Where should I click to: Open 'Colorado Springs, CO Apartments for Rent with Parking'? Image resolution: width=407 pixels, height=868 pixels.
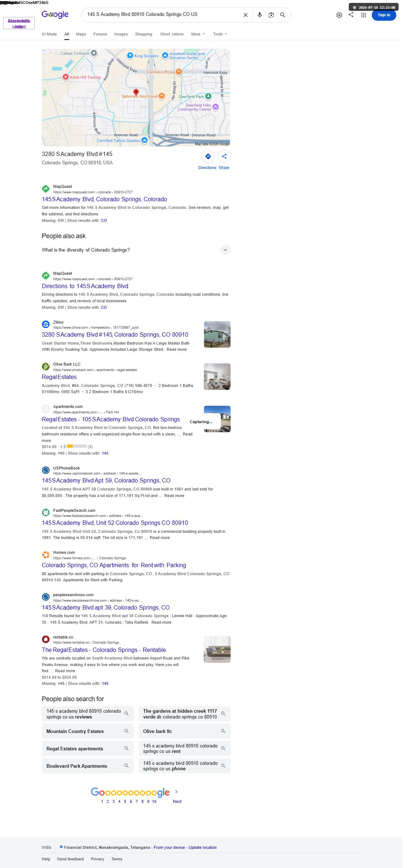tap(114, 565)
